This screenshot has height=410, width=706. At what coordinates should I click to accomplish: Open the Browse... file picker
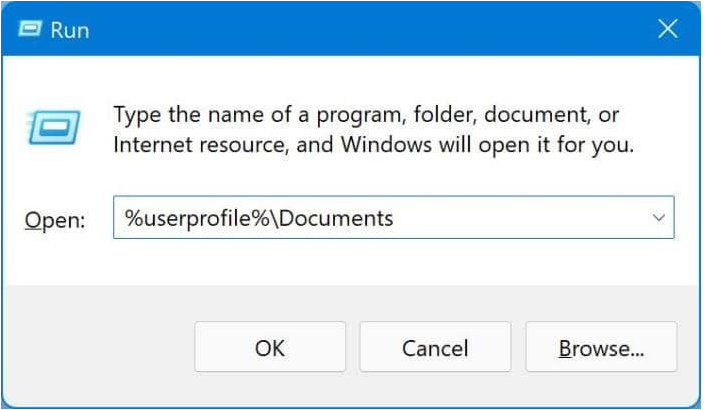pyautogui.click(x=601, y=347)
